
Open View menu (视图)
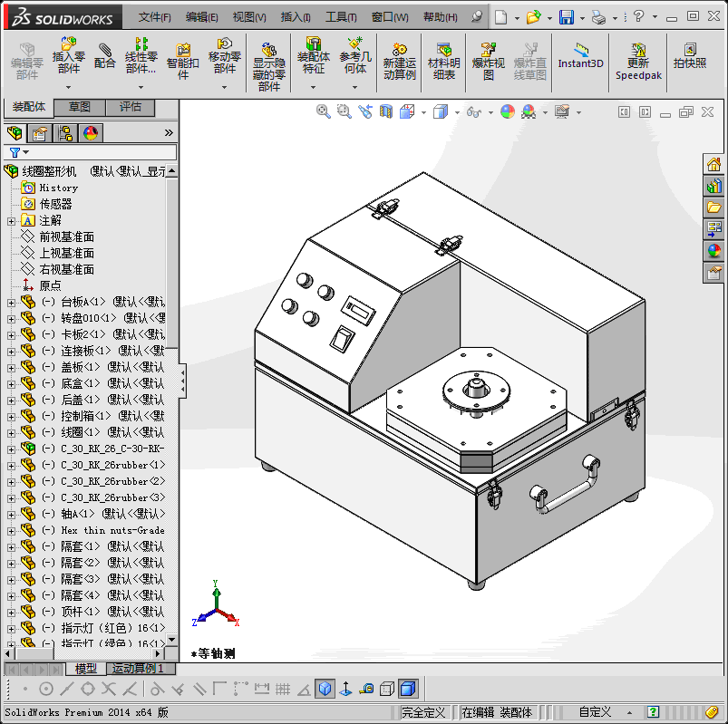(249, 17)
